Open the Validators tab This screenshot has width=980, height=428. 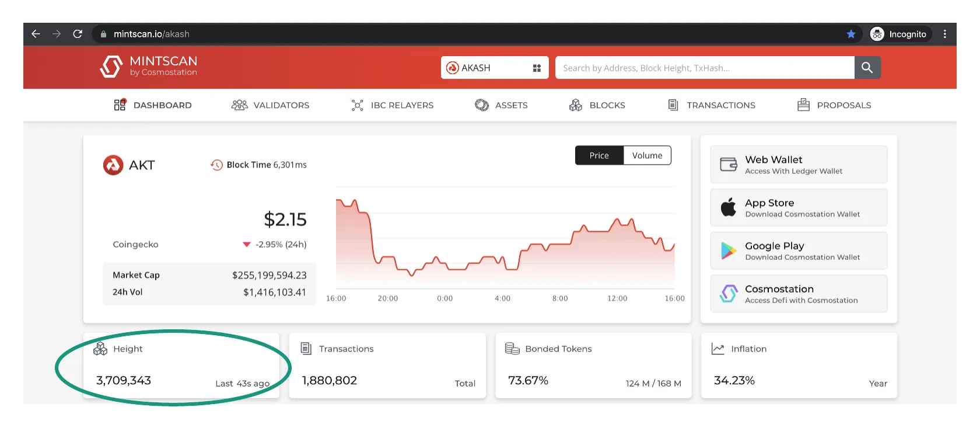271,105
